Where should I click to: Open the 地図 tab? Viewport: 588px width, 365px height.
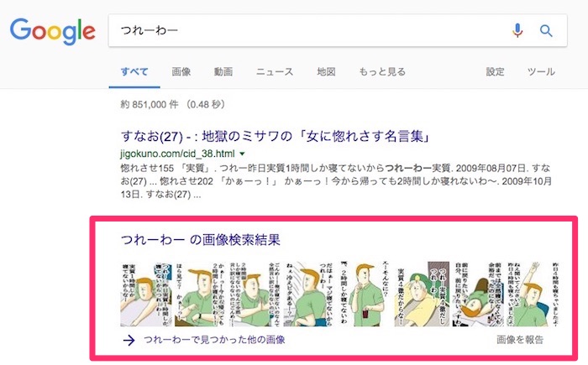tap(326, 71)
